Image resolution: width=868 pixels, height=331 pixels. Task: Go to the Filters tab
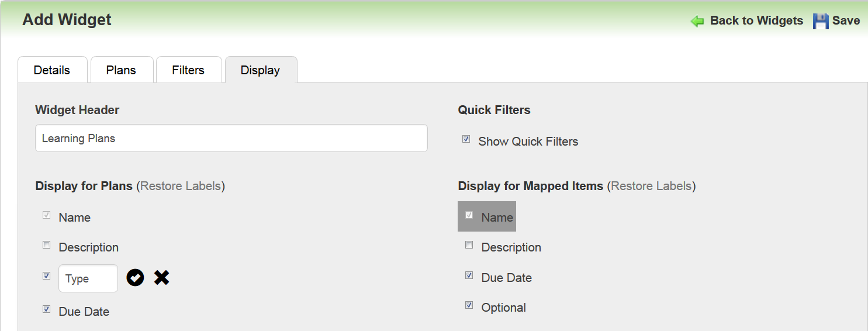[x=188, y=70]
